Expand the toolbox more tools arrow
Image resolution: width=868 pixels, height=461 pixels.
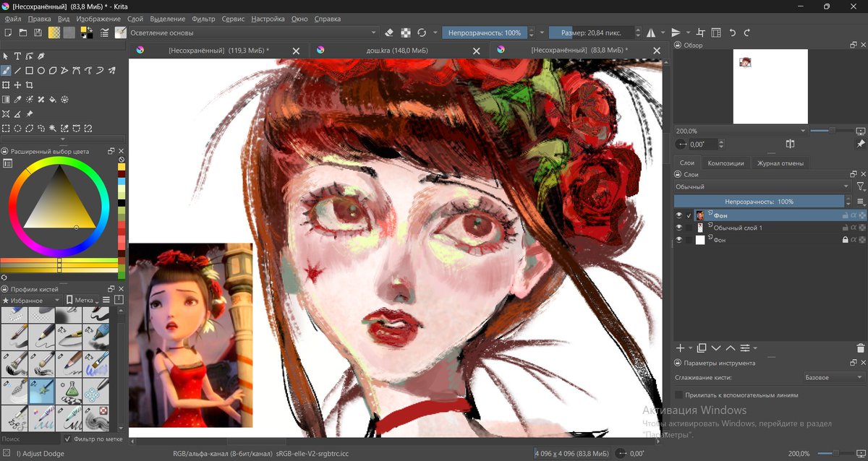click(64, 139)
